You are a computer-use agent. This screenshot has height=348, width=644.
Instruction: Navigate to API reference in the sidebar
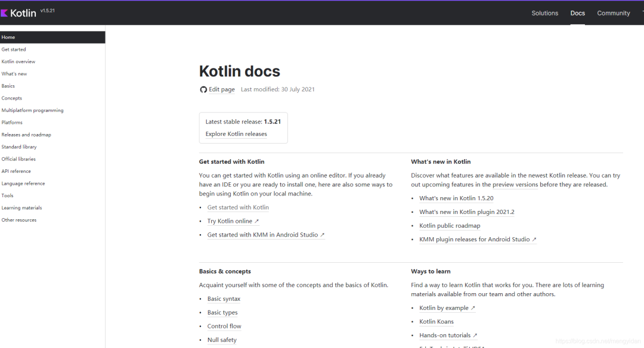pos(16,170)
